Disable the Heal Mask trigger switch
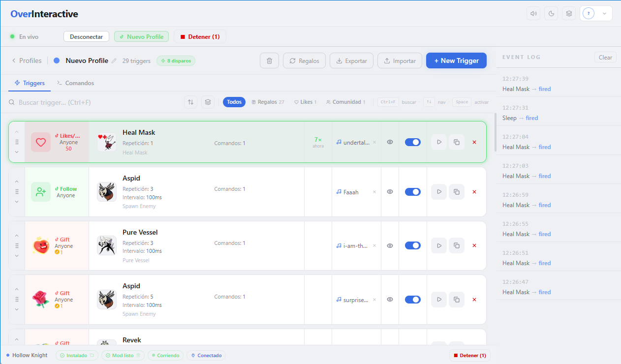The height and width of the screenshot is (364, 621). click(x=413, y=142)
